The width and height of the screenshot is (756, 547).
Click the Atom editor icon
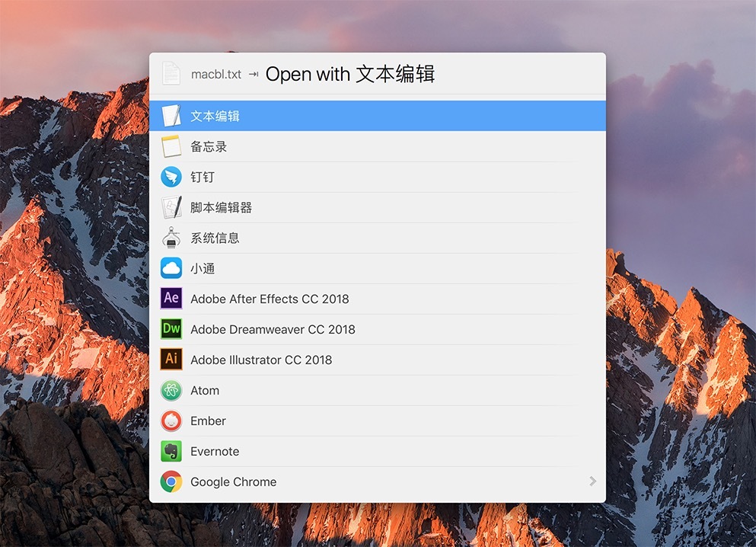tap(171, 390)
